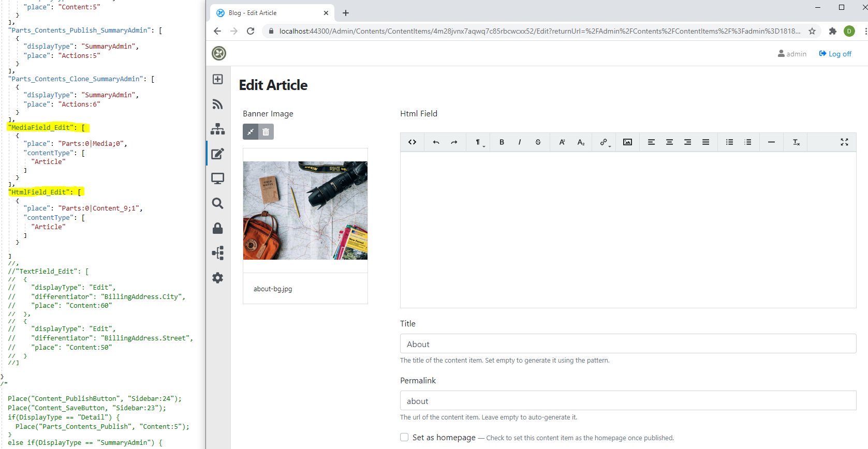Toggle bold formatting
This screenshot has height=449, width=868.
[502, 142]
